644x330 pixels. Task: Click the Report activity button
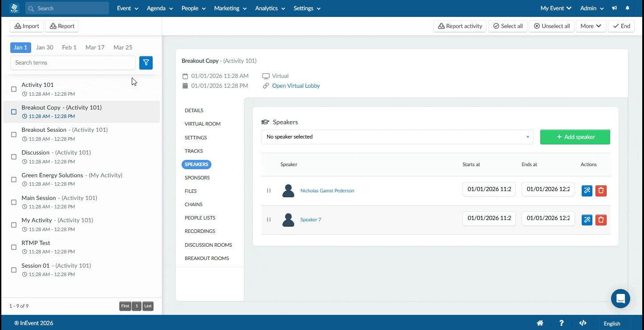point(460,26)
